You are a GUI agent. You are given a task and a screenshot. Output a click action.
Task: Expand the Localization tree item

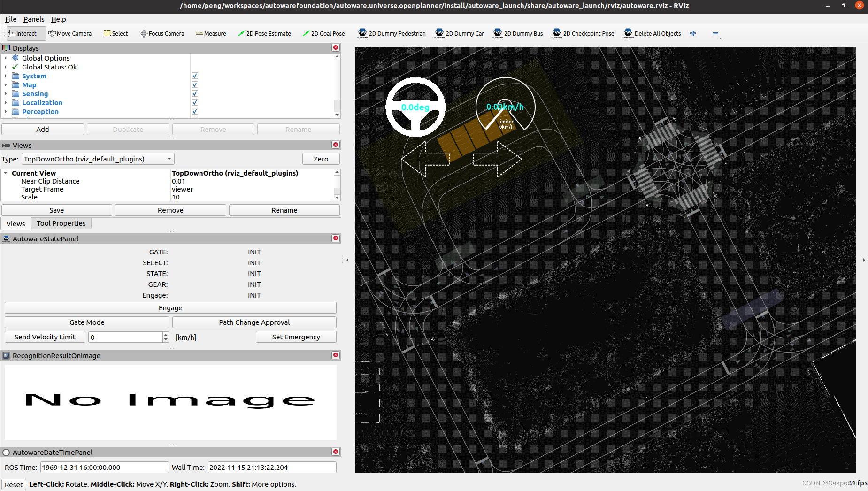tap(5, 102)
